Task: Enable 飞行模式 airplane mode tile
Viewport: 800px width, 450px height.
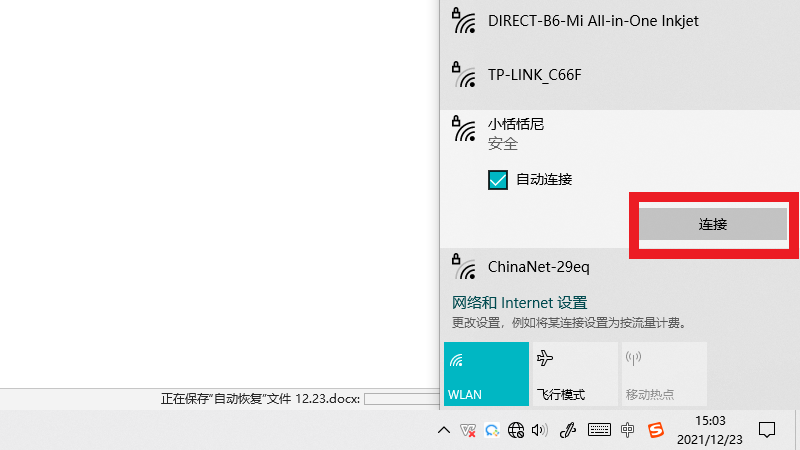Action: 574,374
